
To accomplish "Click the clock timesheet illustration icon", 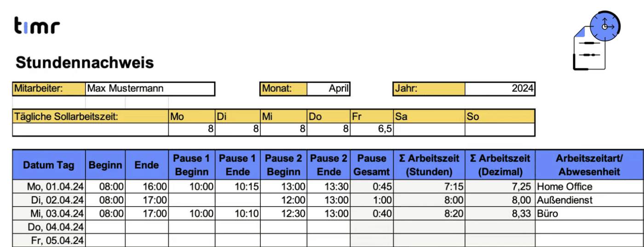I will [597, 40].
